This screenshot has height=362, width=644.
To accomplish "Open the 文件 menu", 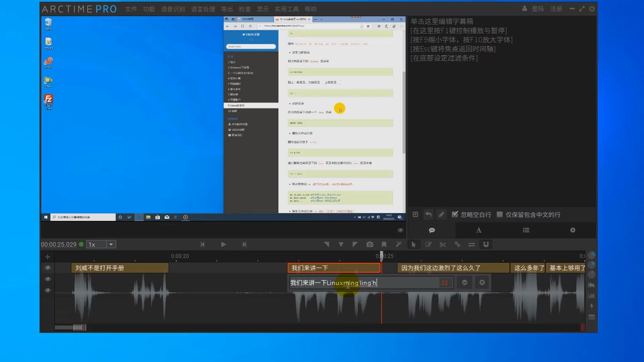I will (x=131, y=9).
